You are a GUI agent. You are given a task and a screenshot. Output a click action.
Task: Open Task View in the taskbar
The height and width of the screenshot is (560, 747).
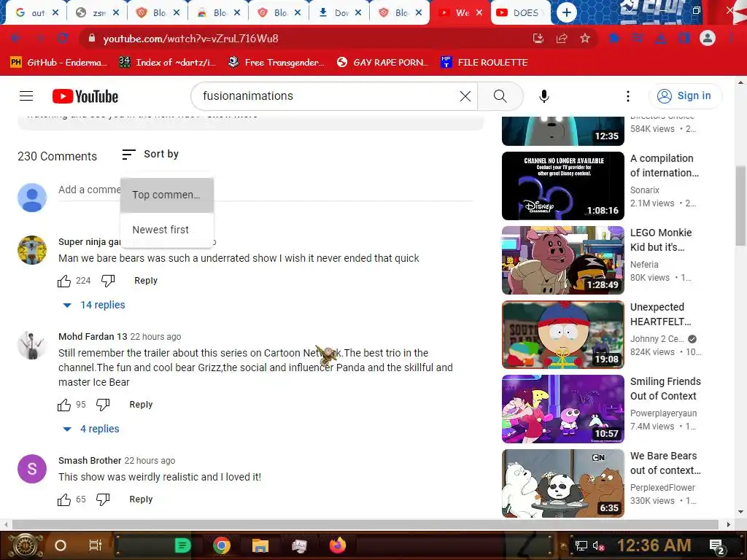point(96,545)
